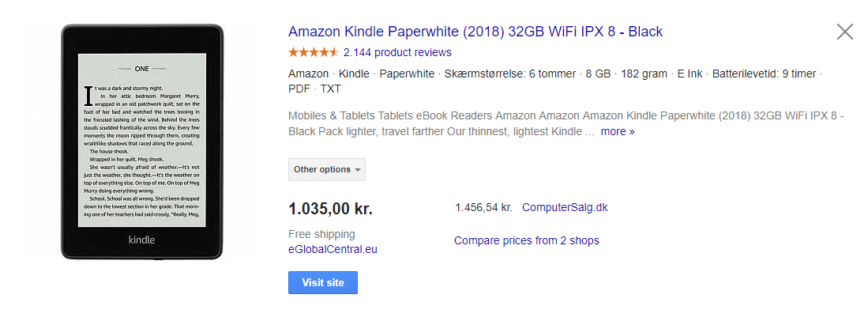Open 2.144 product reviews
This screenshot has height=321, width=868.
click(x=397, y=53)
